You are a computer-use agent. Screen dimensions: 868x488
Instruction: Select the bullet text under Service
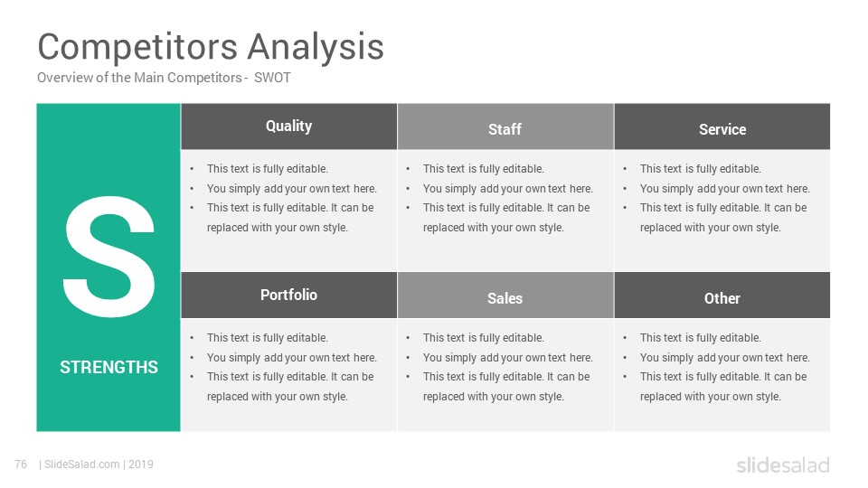point(716,198)
